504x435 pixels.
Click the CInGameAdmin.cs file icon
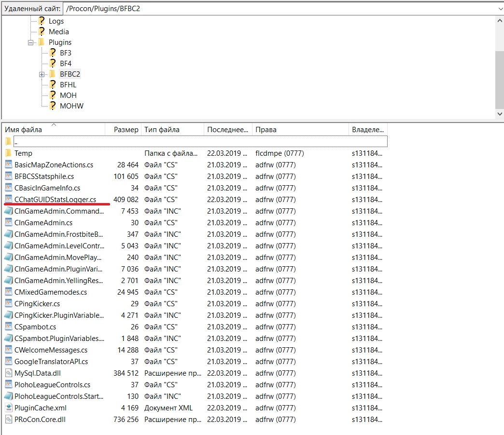pyautogui.click(x=9, y=222)
